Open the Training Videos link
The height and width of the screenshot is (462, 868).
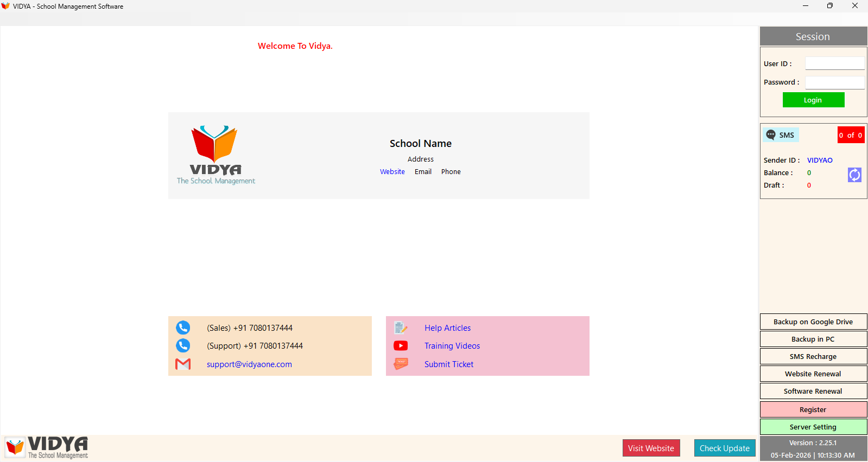point(452,346)
